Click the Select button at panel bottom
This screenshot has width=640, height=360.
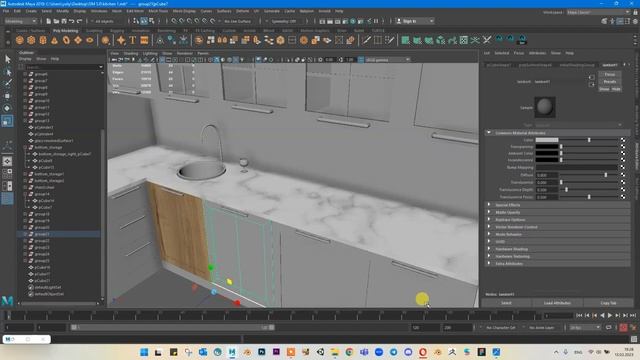506,303
